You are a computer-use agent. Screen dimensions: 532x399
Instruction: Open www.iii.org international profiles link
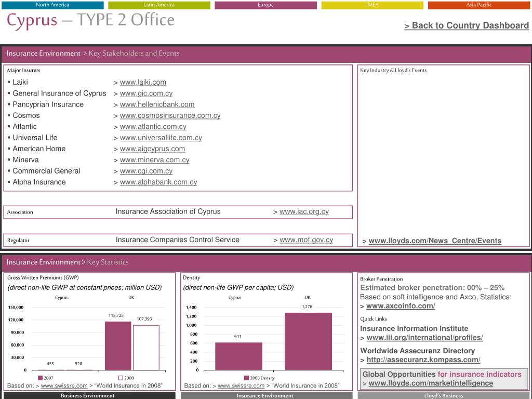point(424,338)
